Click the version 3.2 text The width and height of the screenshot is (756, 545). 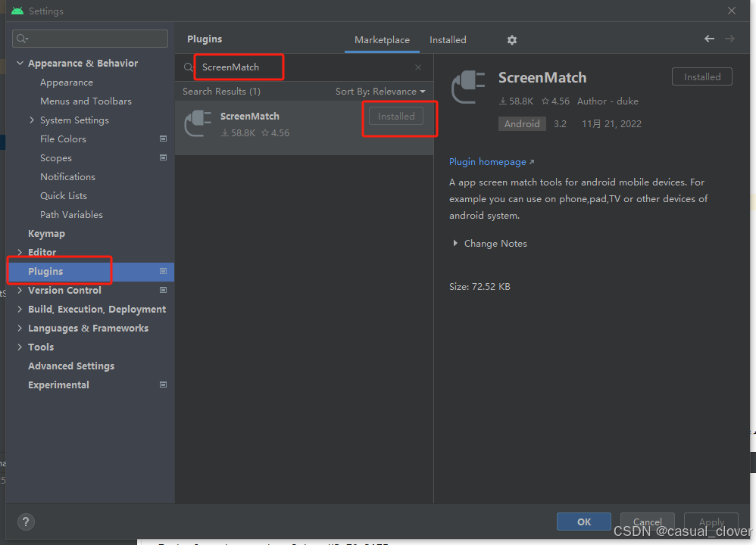point(560,124)
